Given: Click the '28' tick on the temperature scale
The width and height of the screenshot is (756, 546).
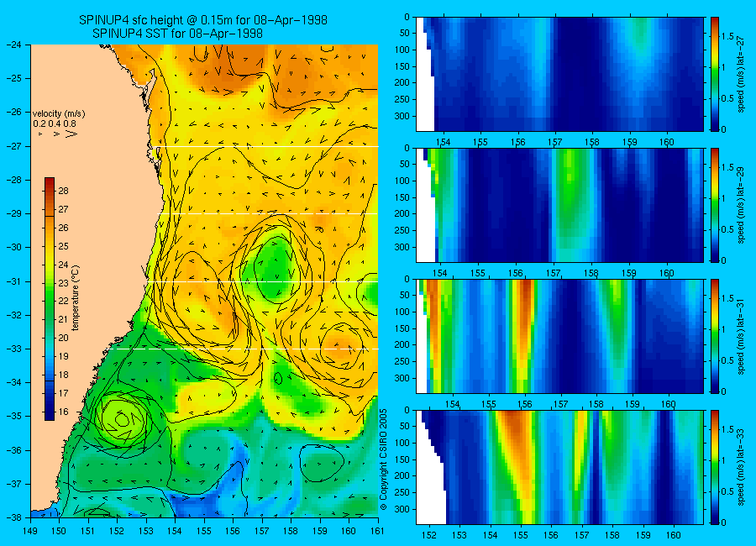Looking at the screenshot, I should click(64, 191).
